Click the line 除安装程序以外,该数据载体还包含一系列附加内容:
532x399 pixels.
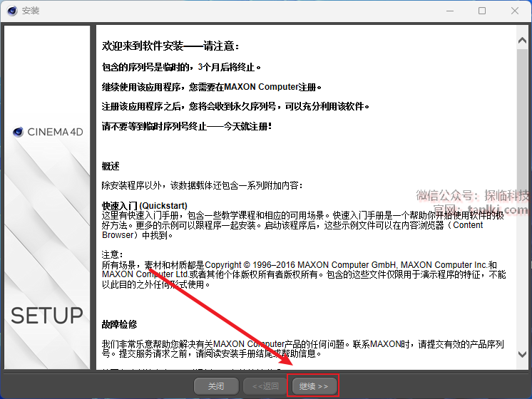pyautogui.click(x=203, y=185)
